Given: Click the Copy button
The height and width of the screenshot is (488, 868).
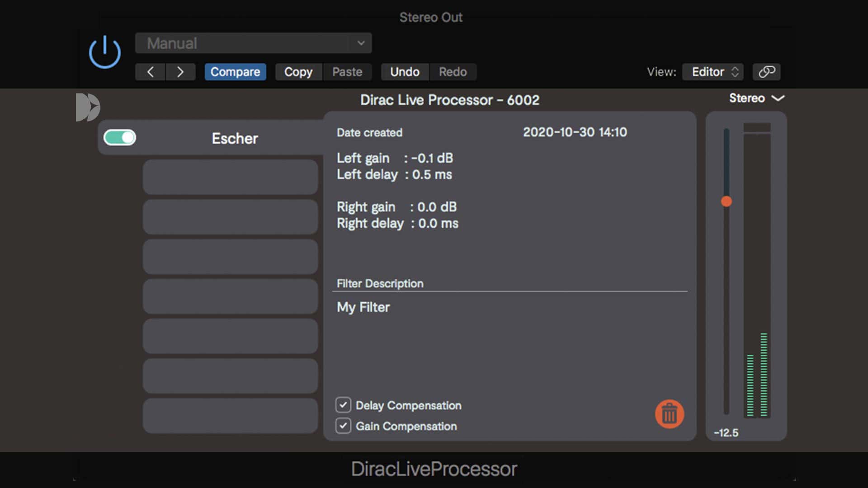Looking at the screenshot, I should pos(298,72).
